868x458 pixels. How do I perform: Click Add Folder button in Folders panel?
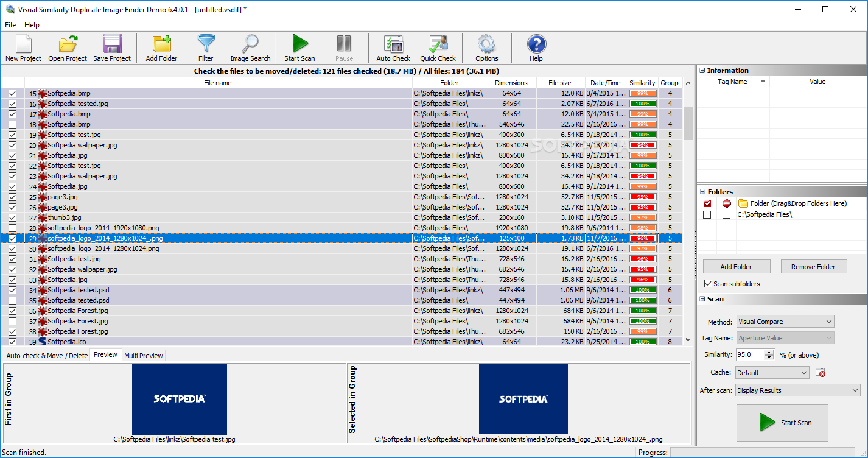click(737, 267)
